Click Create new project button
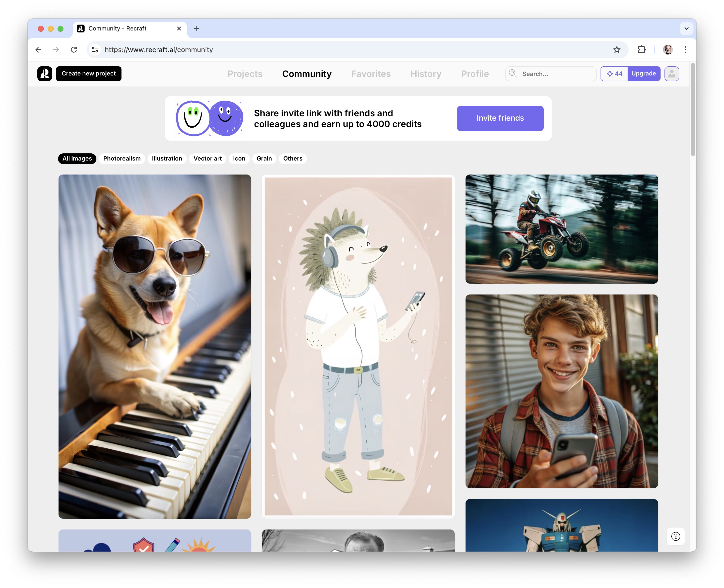Screen dimensions: 724x588 [89, 73]
